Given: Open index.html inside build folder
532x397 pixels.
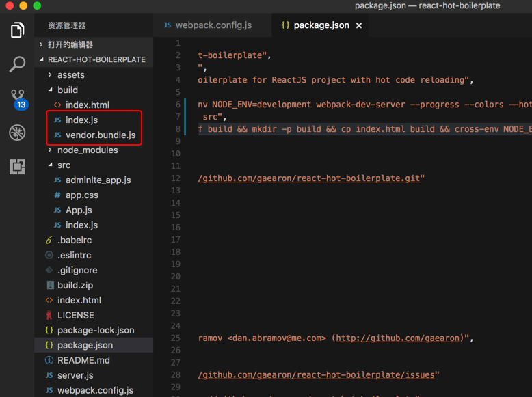Looking at the screenshot, I should pyautogui.click(x=94, y=105).
